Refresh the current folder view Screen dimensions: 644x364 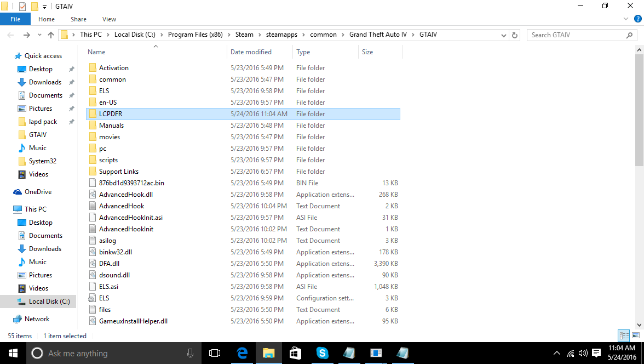click(515, 35)
